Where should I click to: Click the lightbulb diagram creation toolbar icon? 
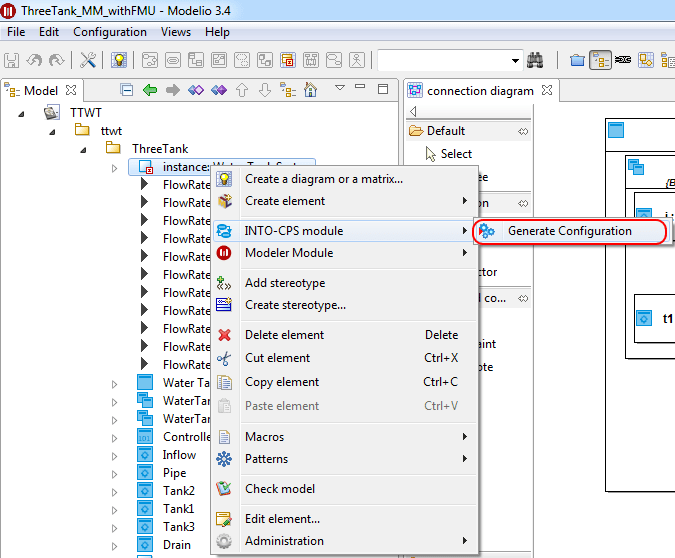(x=119, y=60)
